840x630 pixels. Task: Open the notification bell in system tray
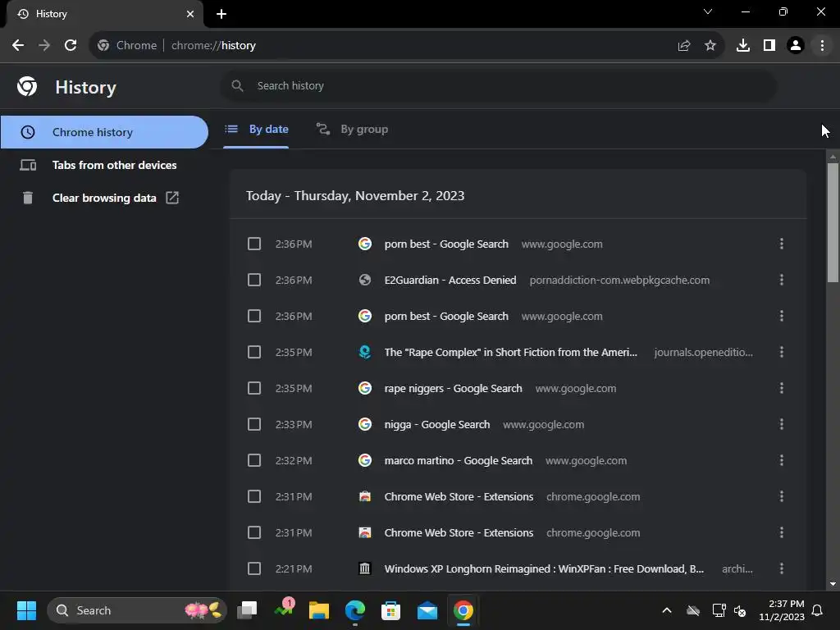pyautogui.click(x=818, y=610)
